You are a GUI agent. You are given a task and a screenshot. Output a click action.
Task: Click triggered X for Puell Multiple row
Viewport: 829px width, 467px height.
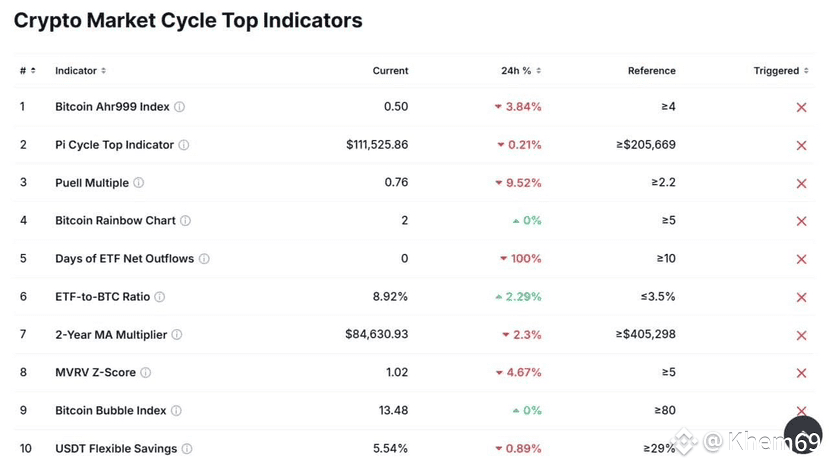(x=801, y=183)
